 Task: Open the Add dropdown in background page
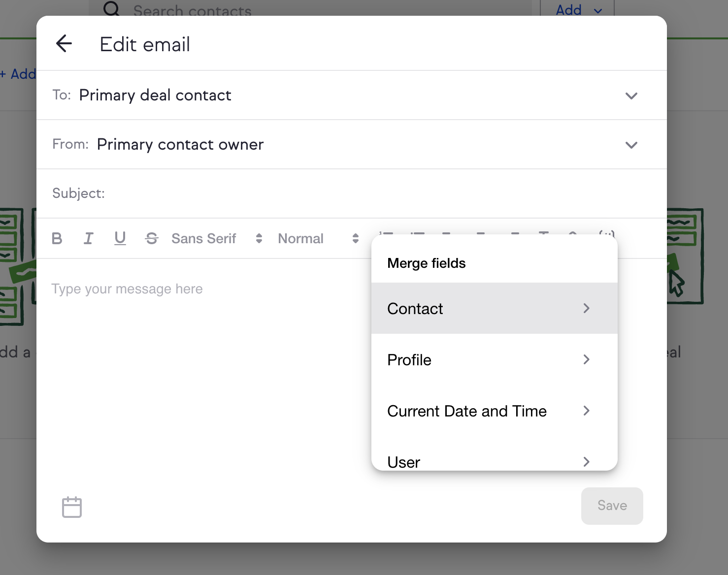[577, 8]
